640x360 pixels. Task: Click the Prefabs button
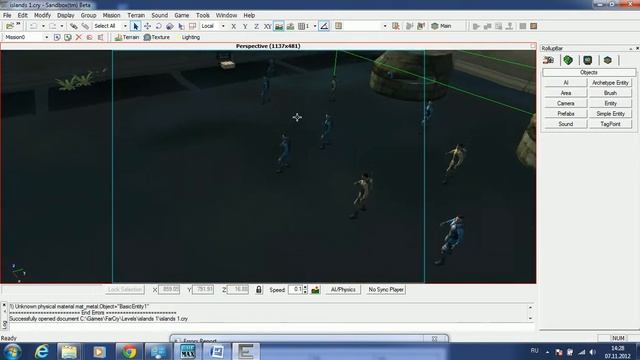click(566, 113)
